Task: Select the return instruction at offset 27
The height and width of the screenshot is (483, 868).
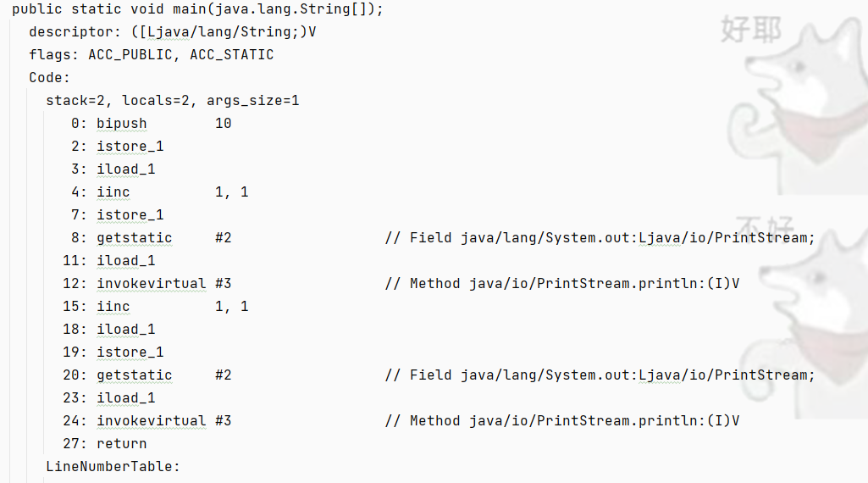Action: coord(121,444)
